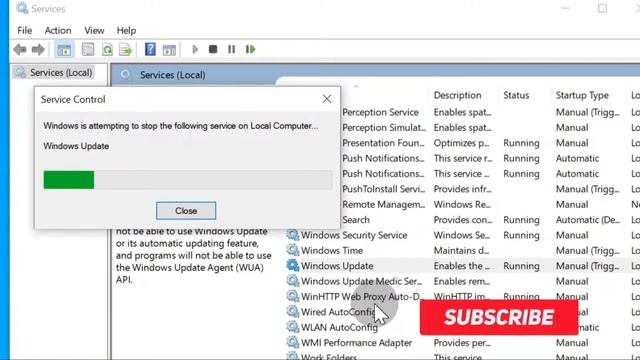
Task: Click the Stop Service square icon
Action: [x=213, y=49]
